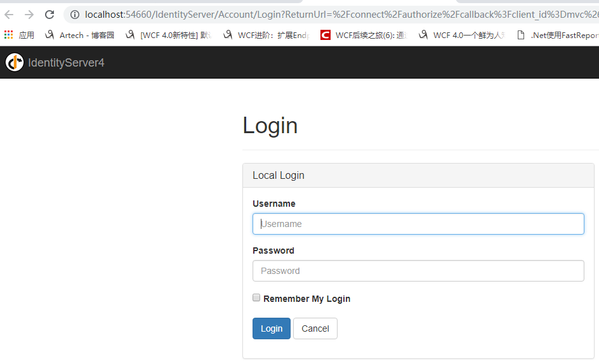Viewport: 599px width, 364px height.
Task: Click the blue Login button
Action: pyautogui.click(x=271, y=328)
